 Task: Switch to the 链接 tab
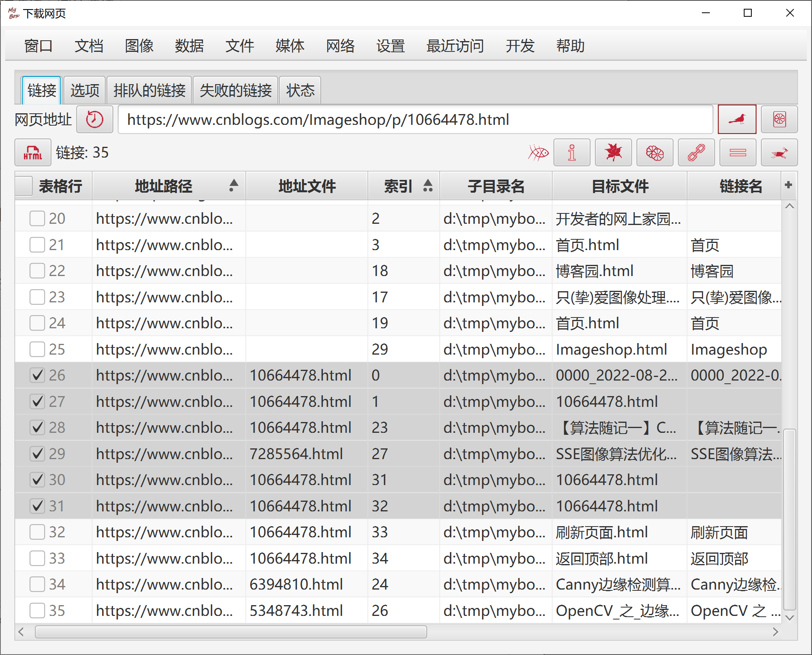point(41,90)
